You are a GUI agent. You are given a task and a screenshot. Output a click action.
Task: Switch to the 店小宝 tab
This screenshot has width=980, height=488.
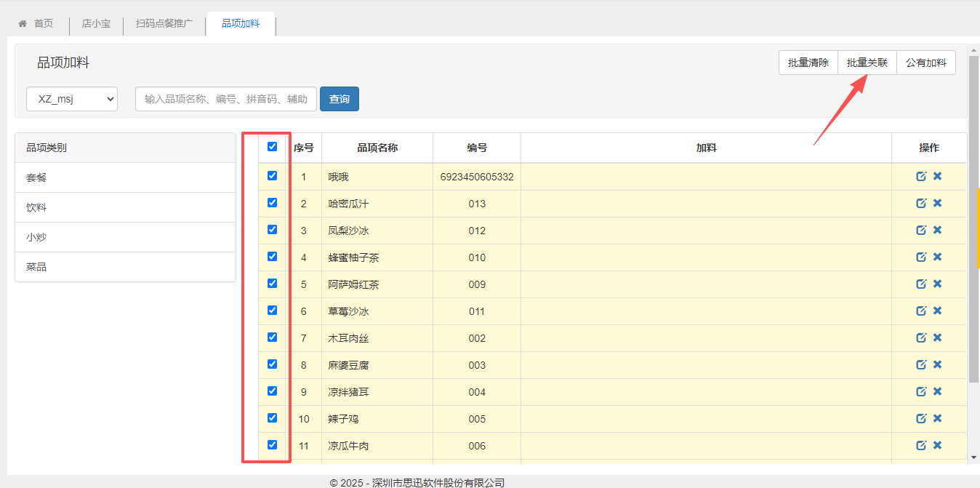pos(96,23)
